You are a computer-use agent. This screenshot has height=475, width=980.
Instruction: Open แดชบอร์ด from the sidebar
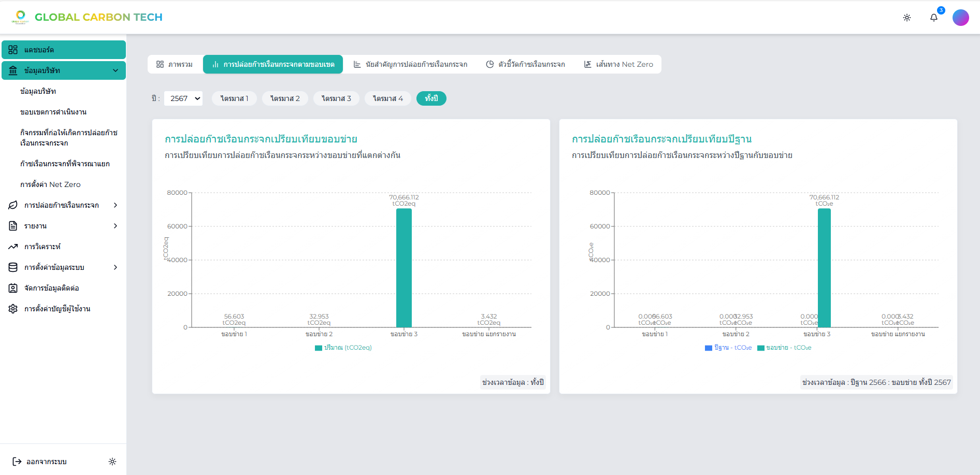(x=63, y=50)
